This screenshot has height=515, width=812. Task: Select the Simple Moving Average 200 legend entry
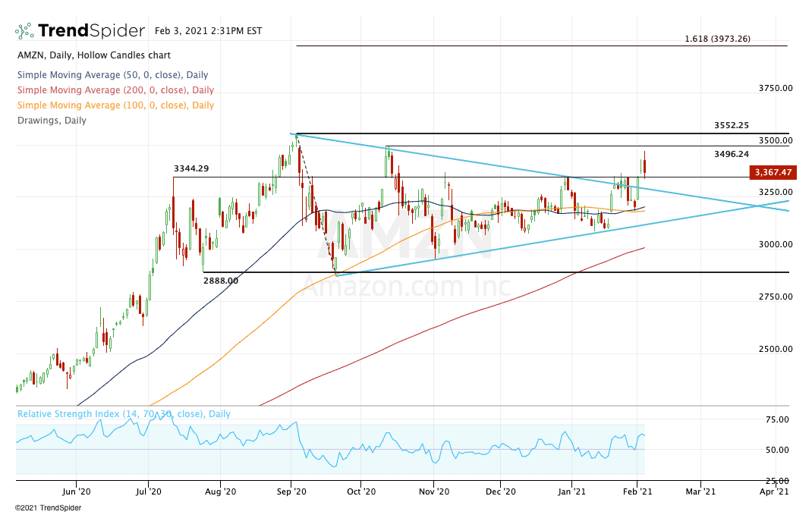point(115,90)
